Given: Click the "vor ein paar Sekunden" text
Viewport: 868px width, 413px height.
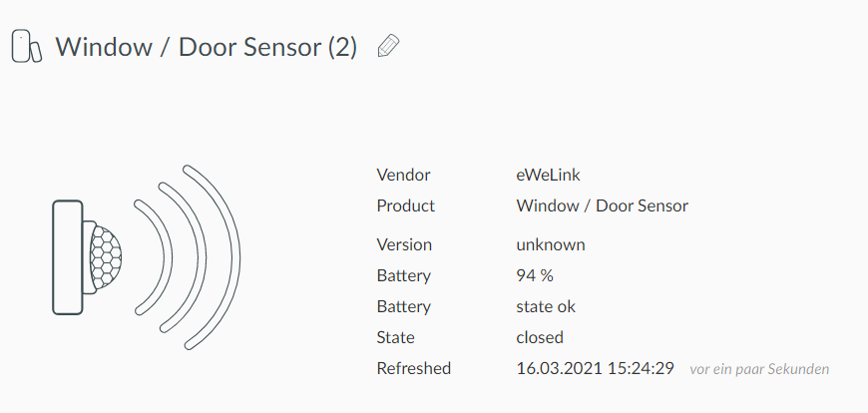Looking at the screenshot, I should (x=759, y=369).
